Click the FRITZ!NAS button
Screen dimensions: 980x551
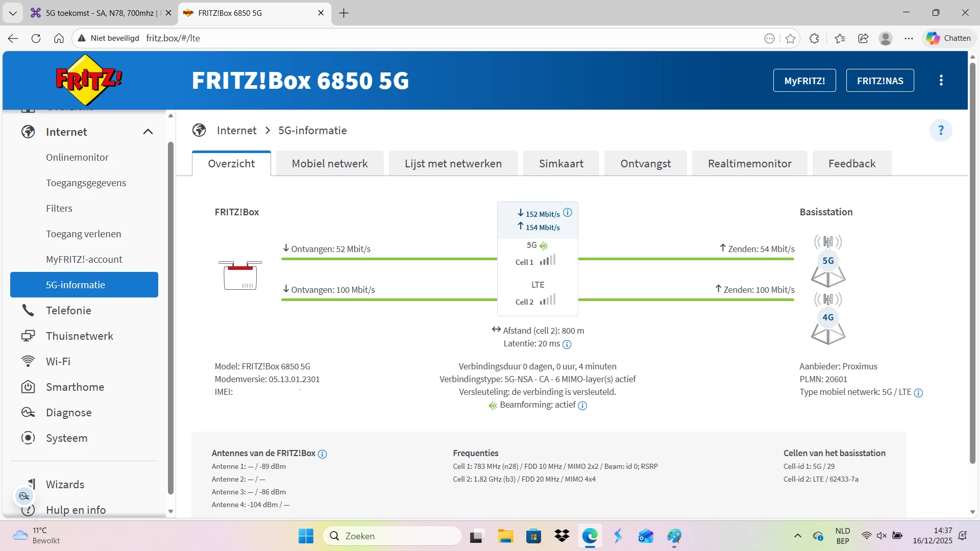click(880, 81)
